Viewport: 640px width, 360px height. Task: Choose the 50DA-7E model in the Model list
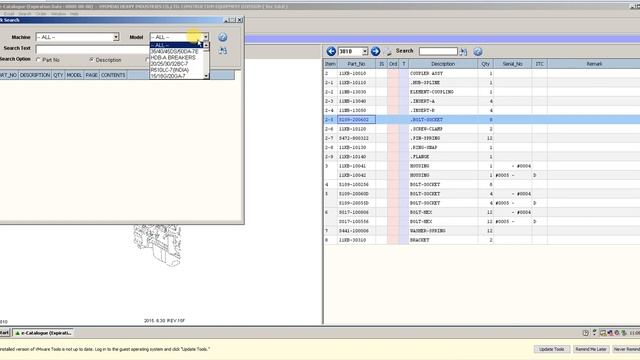point(176,51)
